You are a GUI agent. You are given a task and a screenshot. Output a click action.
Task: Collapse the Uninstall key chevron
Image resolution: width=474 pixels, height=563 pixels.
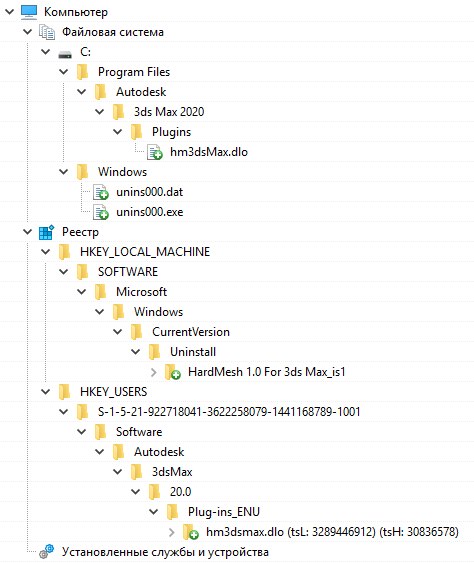coord(135,352)
